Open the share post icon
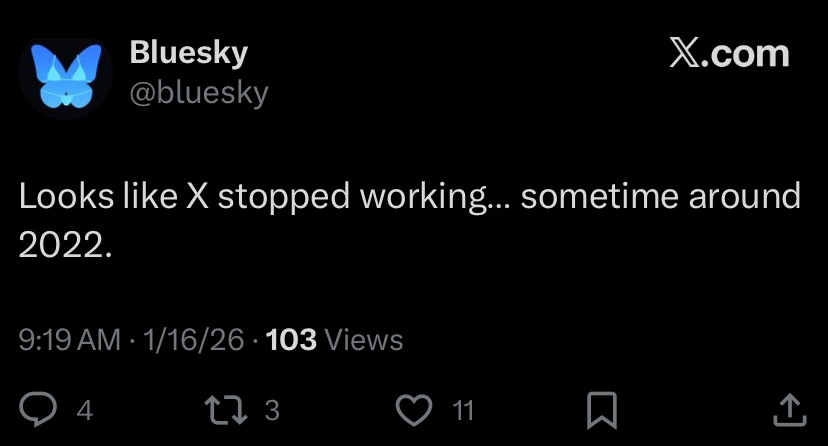 pyautogui.click(x=790, y=408)
